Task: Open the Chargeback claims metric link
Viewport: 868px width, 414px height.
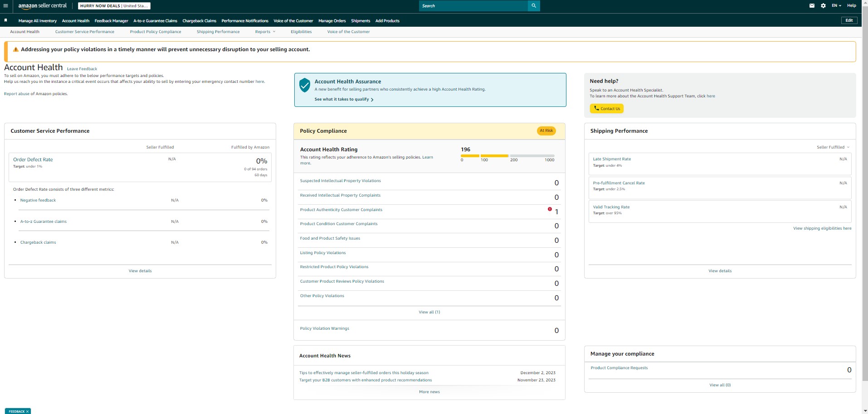Action: tap(38, 242)
